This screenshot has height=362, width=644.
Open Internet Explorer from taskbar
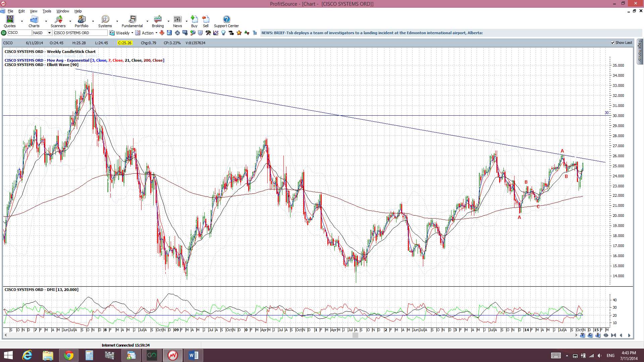click(x=27, y=355)
